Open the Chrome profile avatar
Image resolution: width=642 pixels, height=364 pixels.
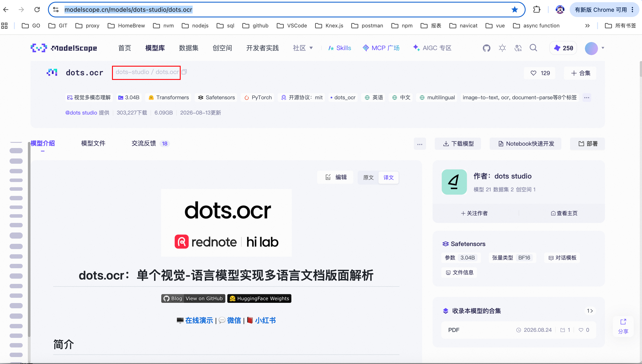pos(560,10)
